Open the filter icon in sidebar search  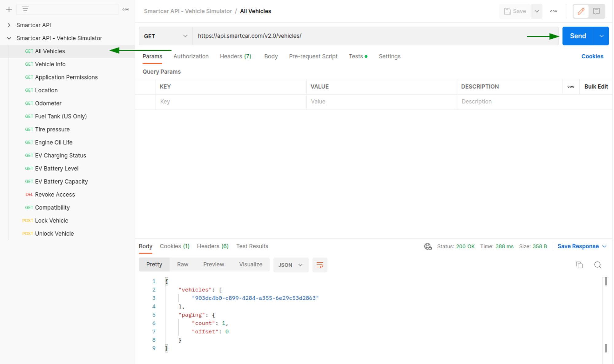[25, 10]
